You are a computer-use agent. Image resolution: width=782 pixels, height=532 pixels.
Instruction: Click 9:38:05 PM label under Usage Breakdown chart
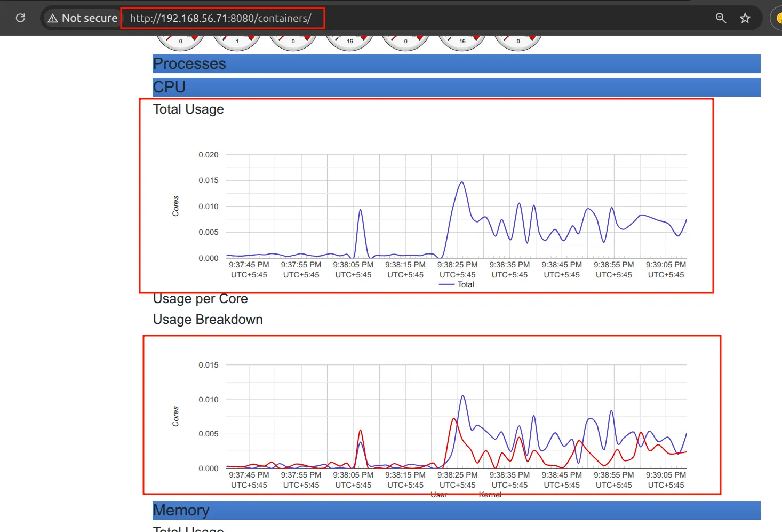353,475
